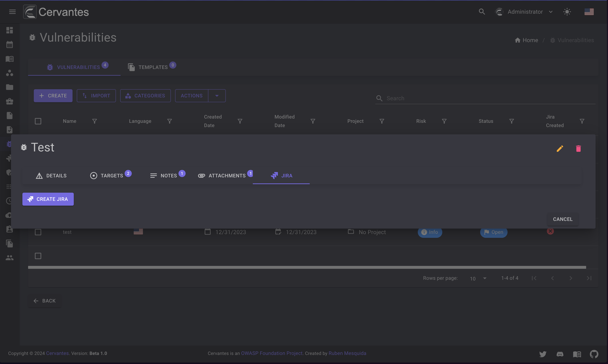Screen dimensions: 608x364
Task: Toggle light theme via sun icon
Action: (567, 12)
